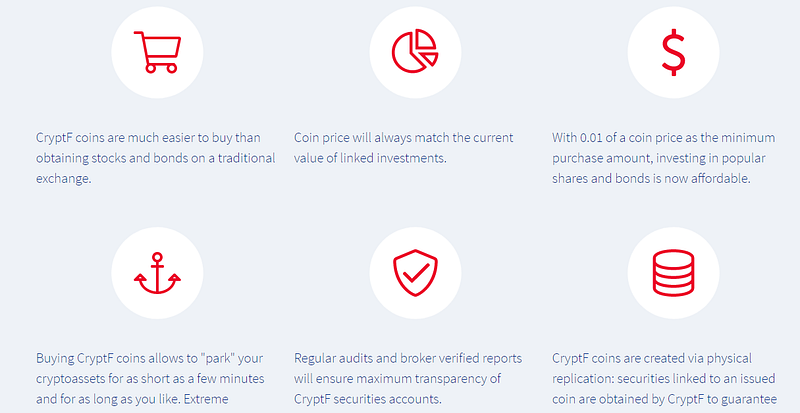The image size is (800, 413).
Task: Click the 'and for as long as you like. Extreme' line
Action: (x=132, y=399)
